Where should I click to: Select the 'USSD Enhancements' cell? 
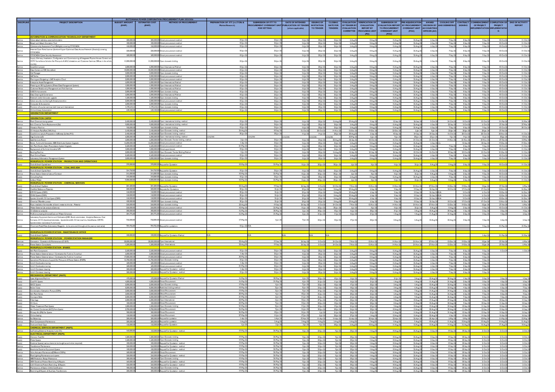71,92
